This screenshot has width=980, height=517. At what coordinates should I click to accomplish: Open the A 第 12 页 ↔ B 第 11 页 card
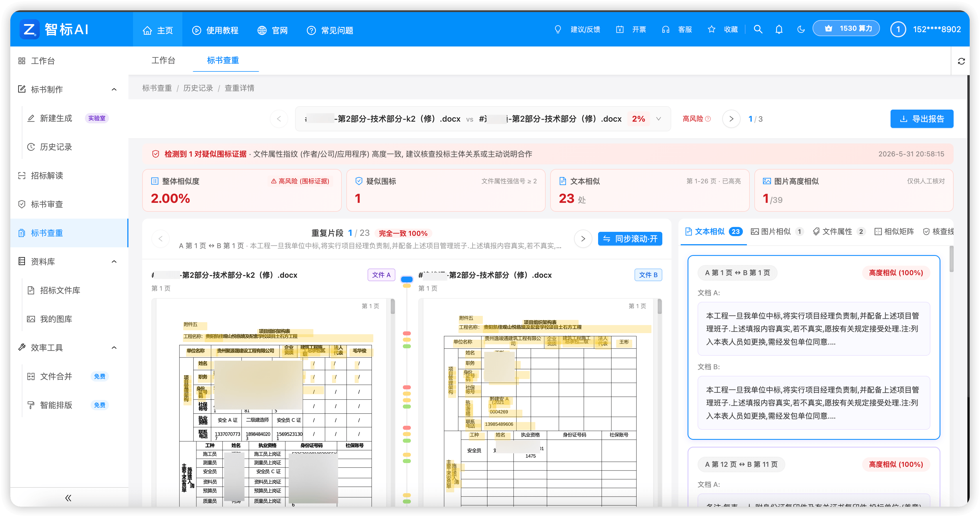coord(814,477)
